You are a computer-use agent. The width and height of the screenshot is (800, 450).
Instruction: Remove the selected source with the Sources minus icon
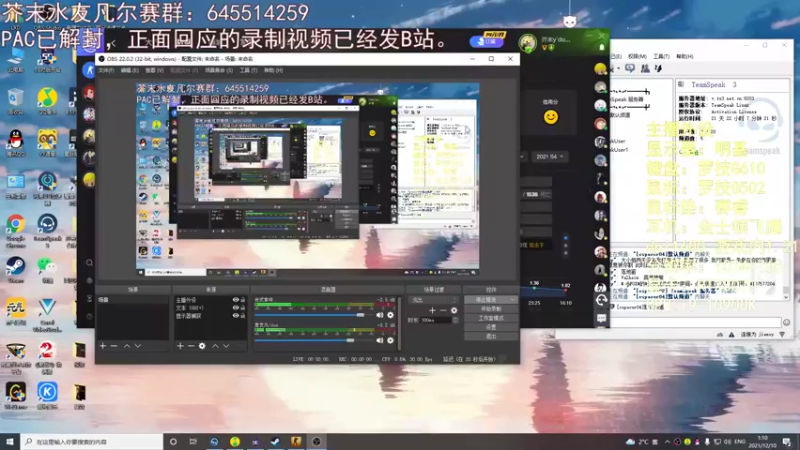click(191, 346)
